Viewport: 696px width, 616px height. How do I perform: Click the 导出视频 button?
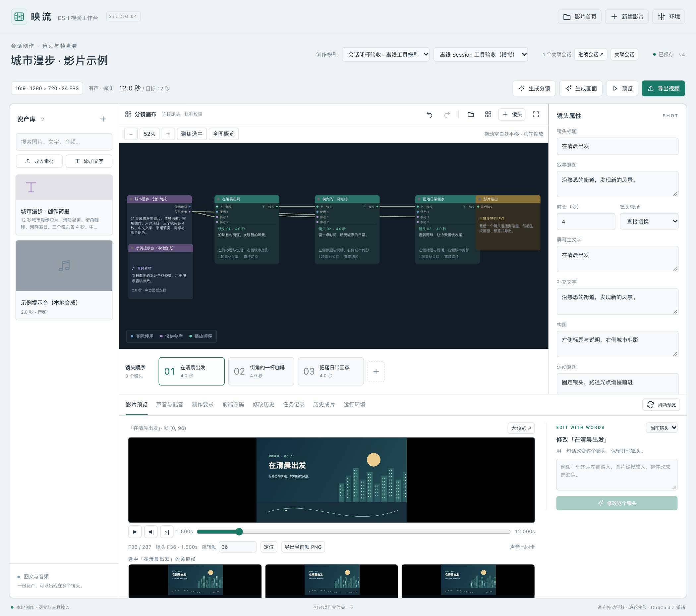point(663,88)
